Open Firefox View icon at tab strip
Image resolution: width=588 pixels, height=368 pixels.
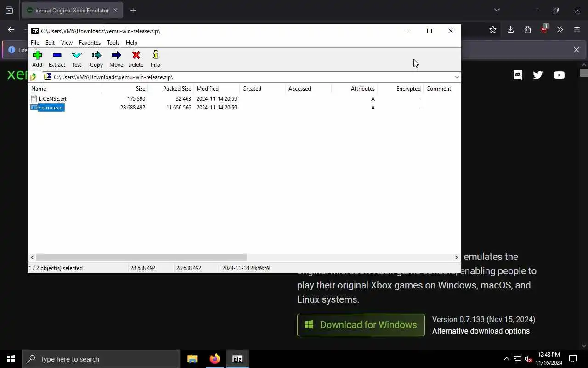point(9,10)
